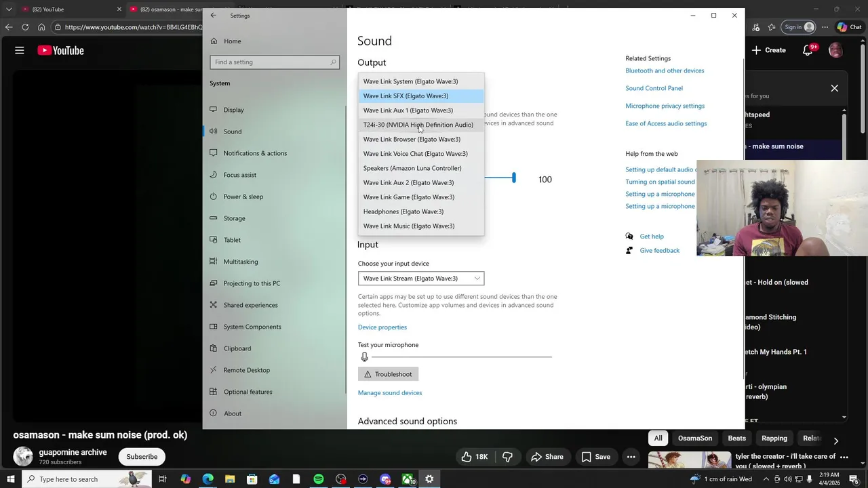Select Optional features icon
Viewport: 868px width, 488px height.
click(x=214, y=392)
